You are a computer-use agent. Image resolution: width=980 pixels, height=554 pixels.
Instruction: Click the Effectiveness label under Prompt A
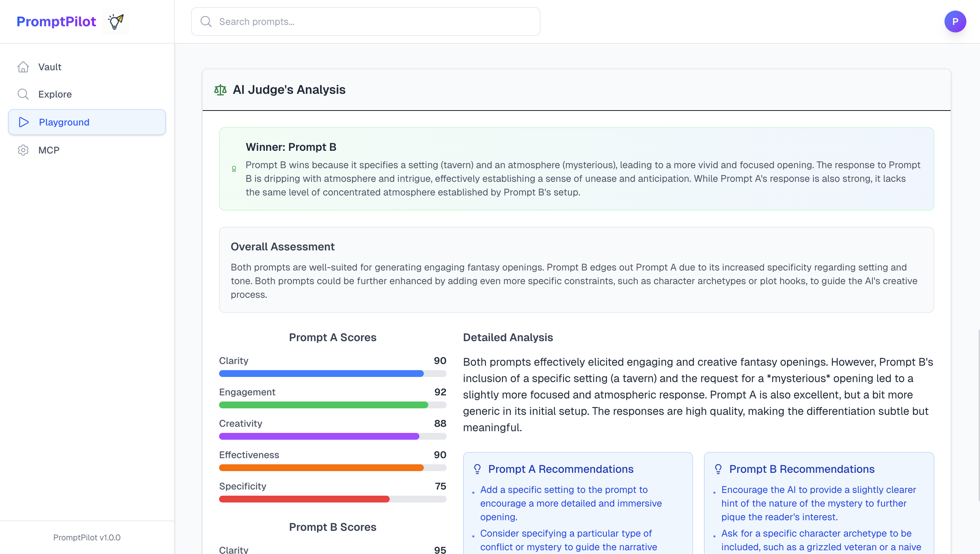coord(249,455)
